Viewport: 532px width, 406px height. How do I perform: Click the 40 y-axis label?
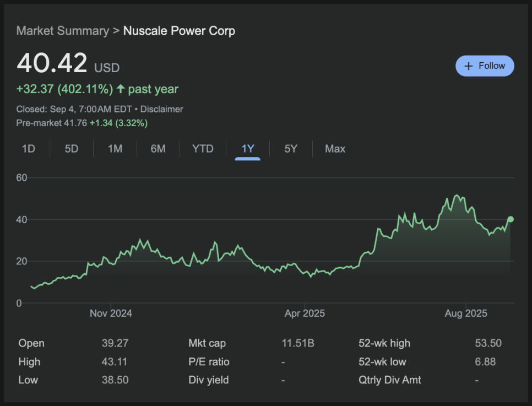coord(21,220)
